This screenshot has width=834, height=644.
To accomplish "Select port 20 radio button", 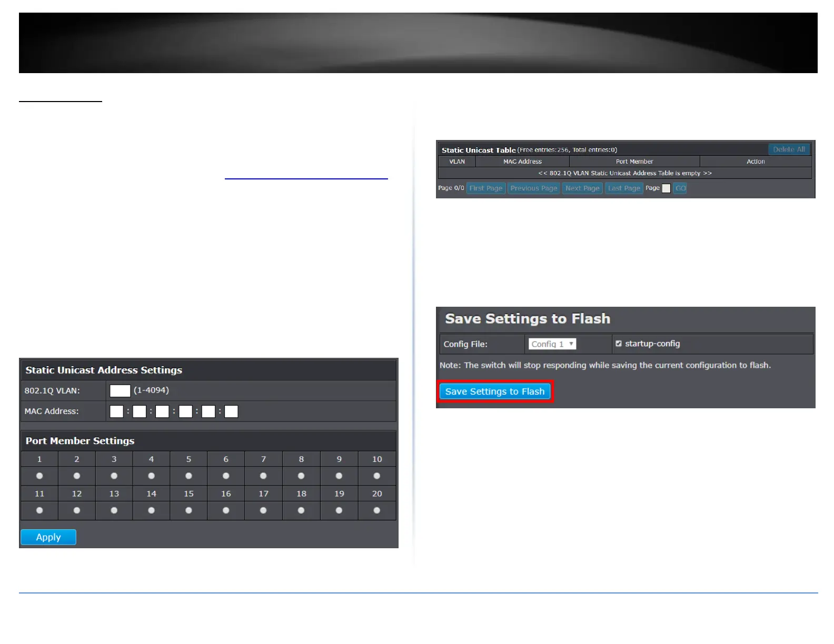I will (376, 510).
